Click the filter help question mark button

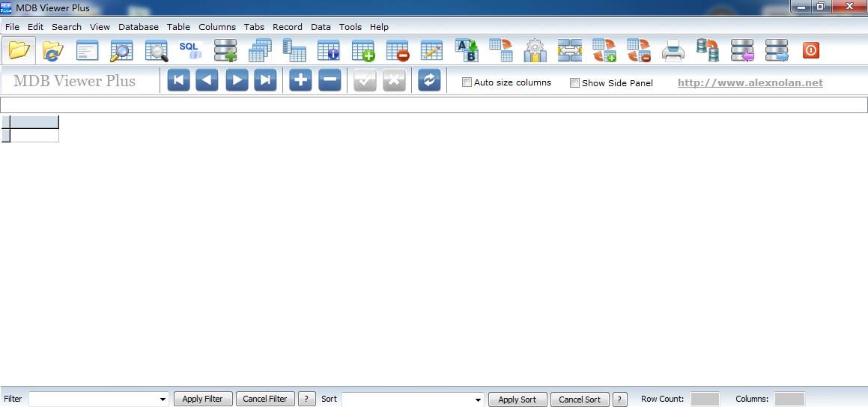(306, 399)
